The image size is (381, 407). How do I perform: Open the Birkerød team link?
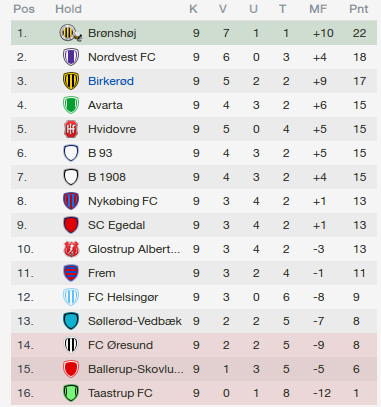tap(111, 81)
